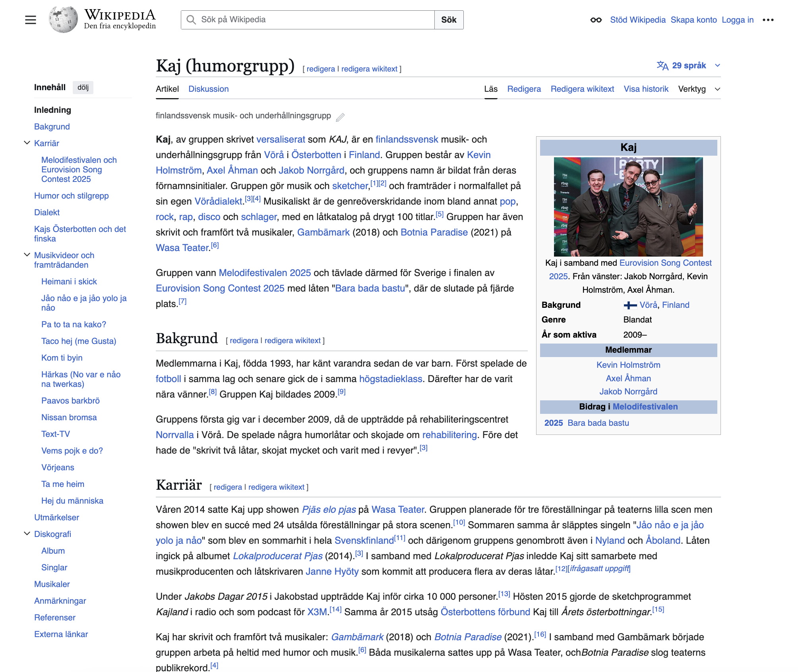Image resolution: width=798 pixels, height=672 pixels.
Task: Follow the Logga in link
Action: [x=737, y=20]
